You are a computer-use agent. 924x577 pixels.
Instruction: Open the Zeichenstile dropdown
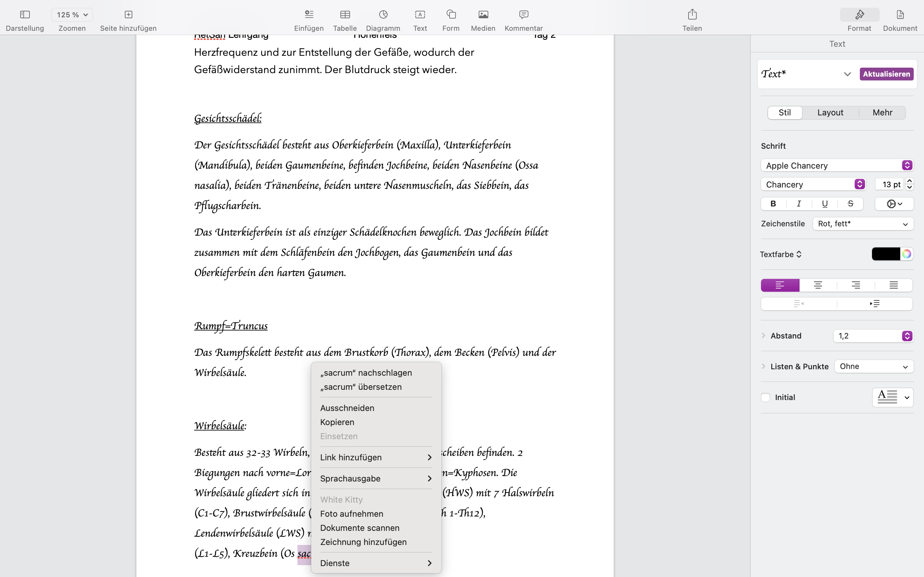[x=863, y=224]
